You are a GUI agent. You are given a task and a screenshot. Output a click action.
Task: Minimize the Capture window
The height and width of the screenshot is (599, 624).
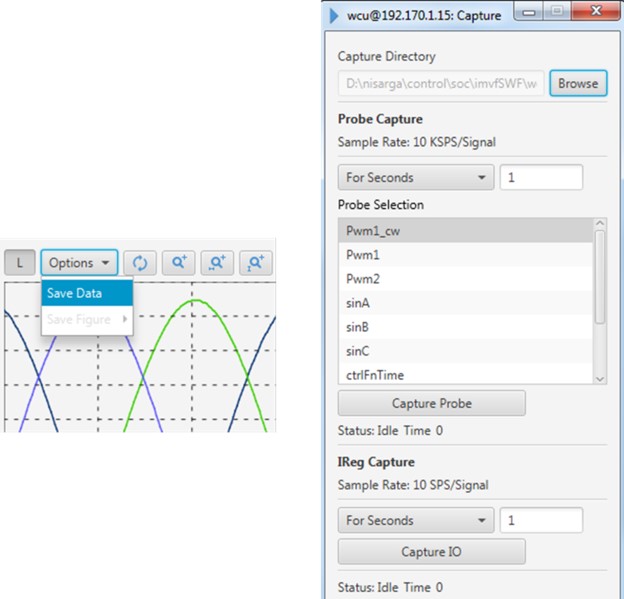[526, 14]
